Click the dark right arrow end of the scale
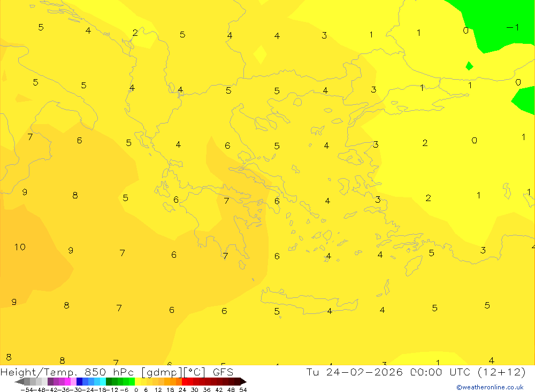Screen dimensions: 535x392 point(243,382)
